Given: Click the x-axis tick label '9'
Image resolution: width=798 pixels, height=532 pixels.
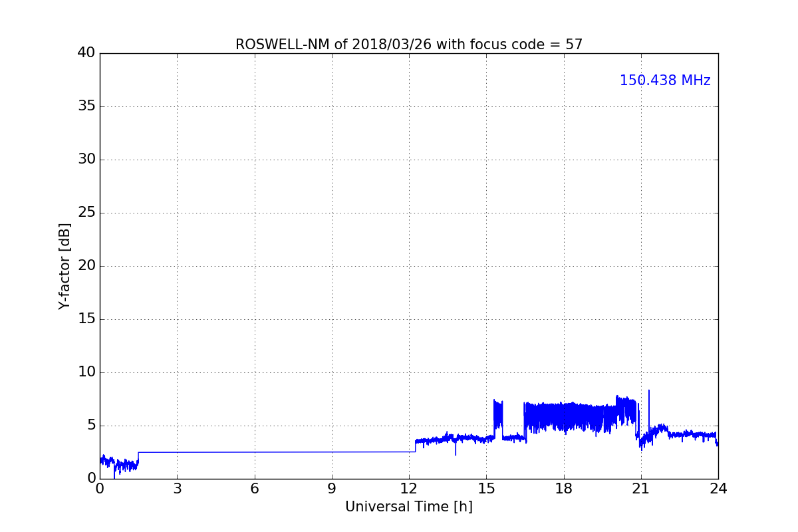Looking at the screenshot, I should [x=332, y=489].
